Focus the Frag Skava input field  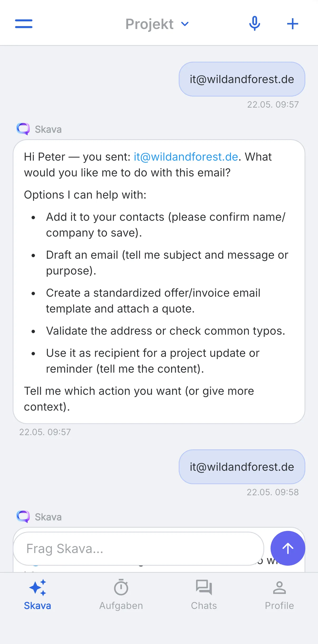(138, 549)
